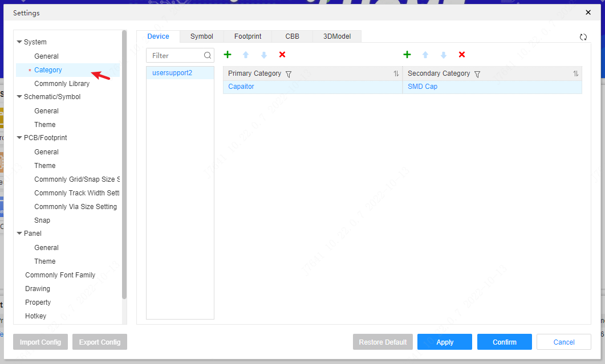Click the refresh icon in the top right
Screen dimensions: 605x364
[583, 36]
